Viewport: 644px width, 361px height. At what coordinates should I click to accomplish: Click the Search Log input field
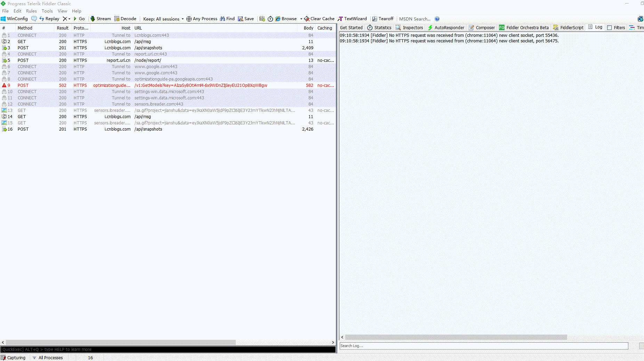click(x=484, y=346)
